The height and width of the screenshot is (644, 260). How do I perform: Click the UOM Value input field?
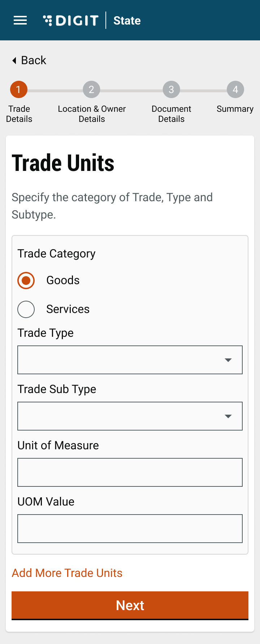130,529
